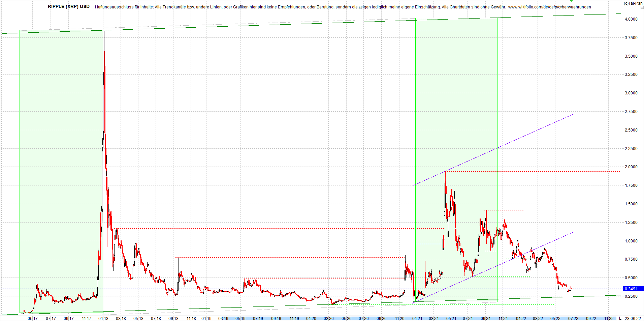Click the 05'18 date axis label
The width and height of the screenshot is (644, 321).
click(x=138, y=318)
